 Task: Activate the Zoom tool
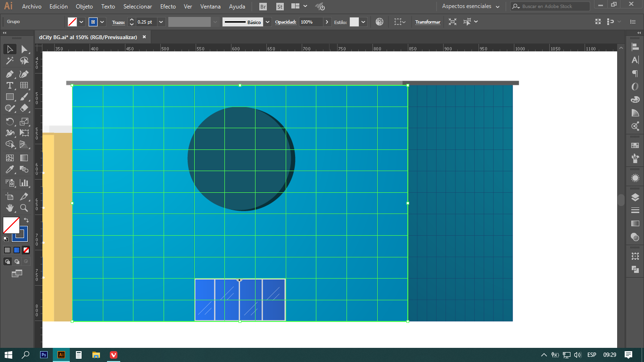[x=24, y=207]
